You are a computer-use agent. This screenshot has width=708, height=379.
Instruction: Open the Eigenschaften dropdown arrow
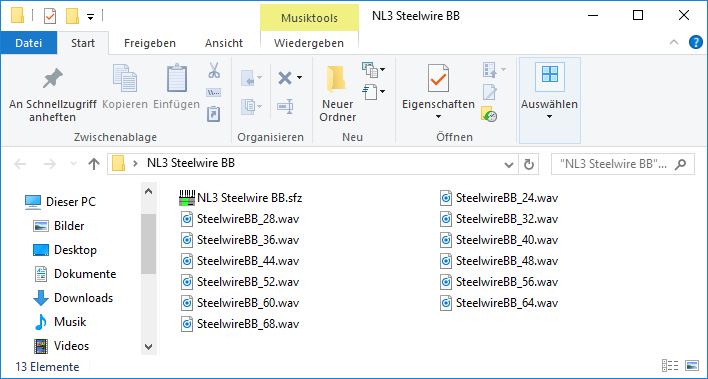[438, 117]
